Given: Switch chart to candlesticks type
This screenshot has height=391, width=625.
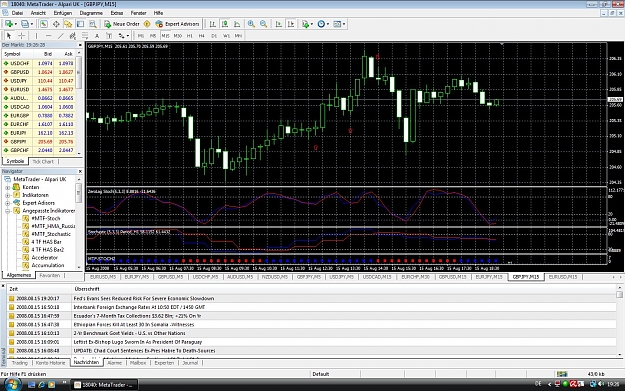Looking at the screenshot, I should 225,24.
